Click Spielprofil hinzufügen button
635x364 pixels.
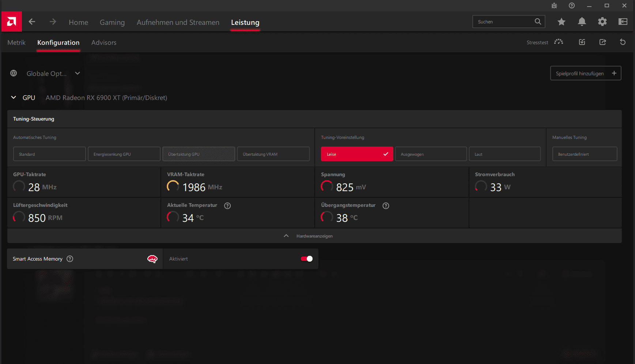coord(586,73)
